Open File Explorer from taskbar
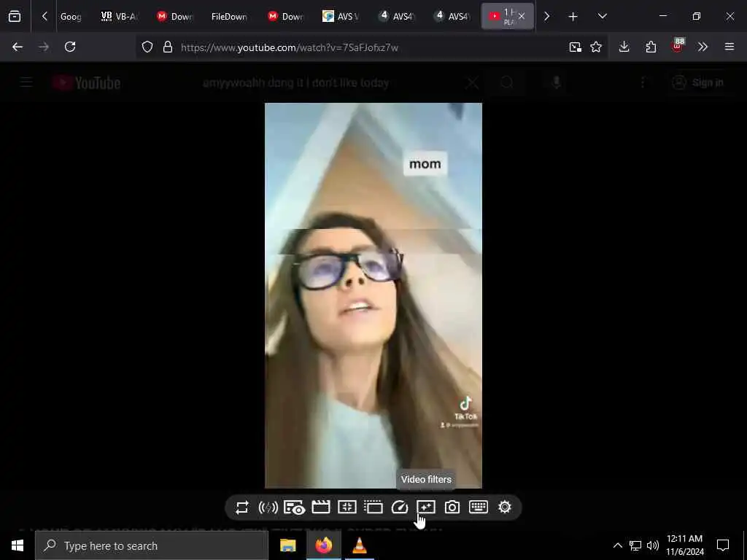Screen dimensions: 747x560 point(287,545)
